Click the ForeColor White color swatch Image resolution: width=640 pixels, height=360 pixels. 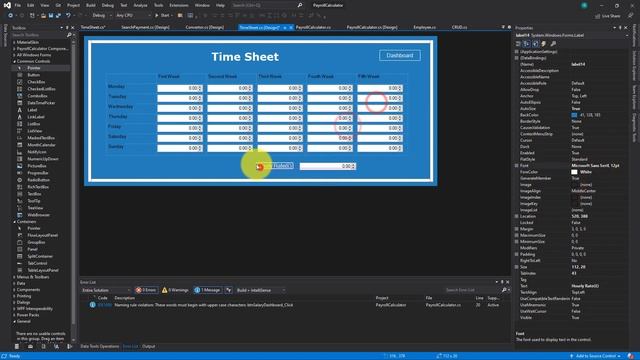click(574, 172)
